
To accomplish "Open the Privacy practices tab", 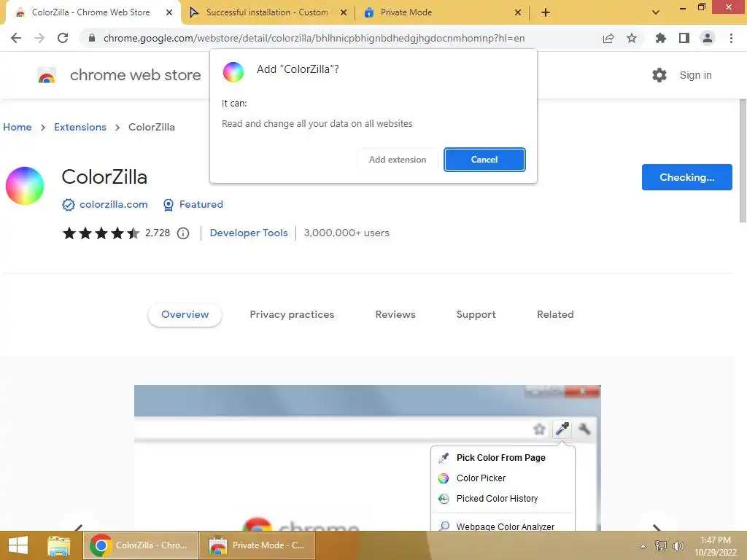I will click(x=292, y=315).
